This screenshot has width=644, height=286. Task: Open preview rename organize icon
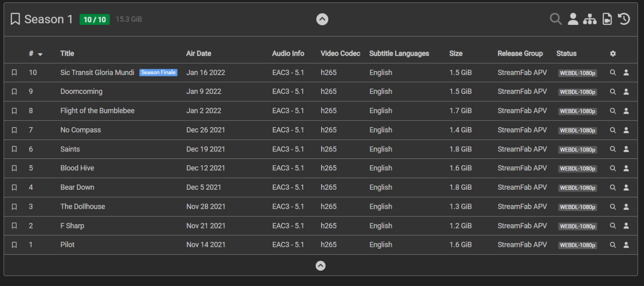pyautogui.click(x=590, y=19)
